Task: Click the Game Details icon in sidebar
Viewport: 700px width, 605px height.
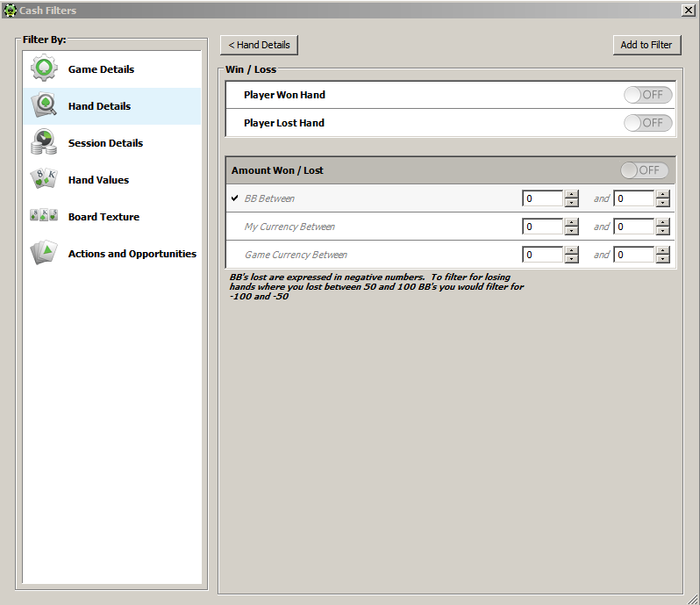Action: [x=44, y=69]
